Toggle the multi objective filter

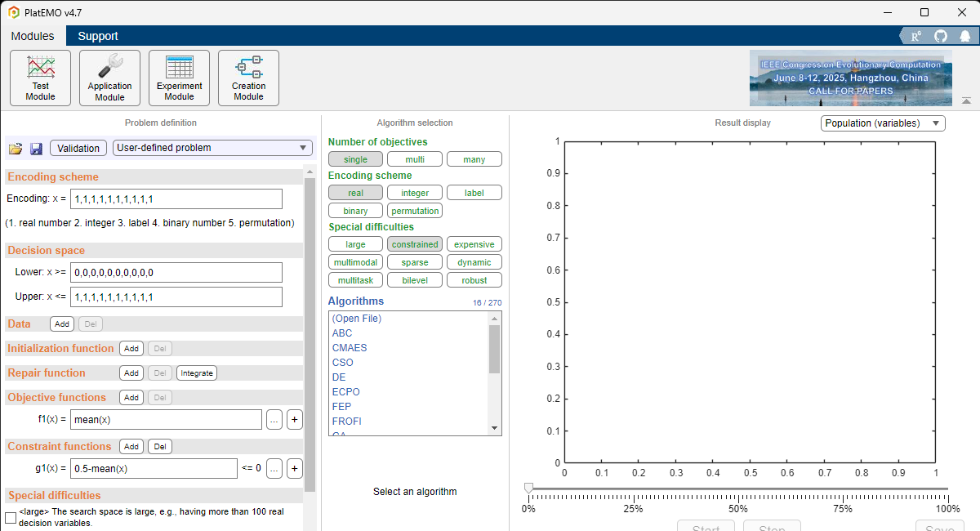coord(415,159)
